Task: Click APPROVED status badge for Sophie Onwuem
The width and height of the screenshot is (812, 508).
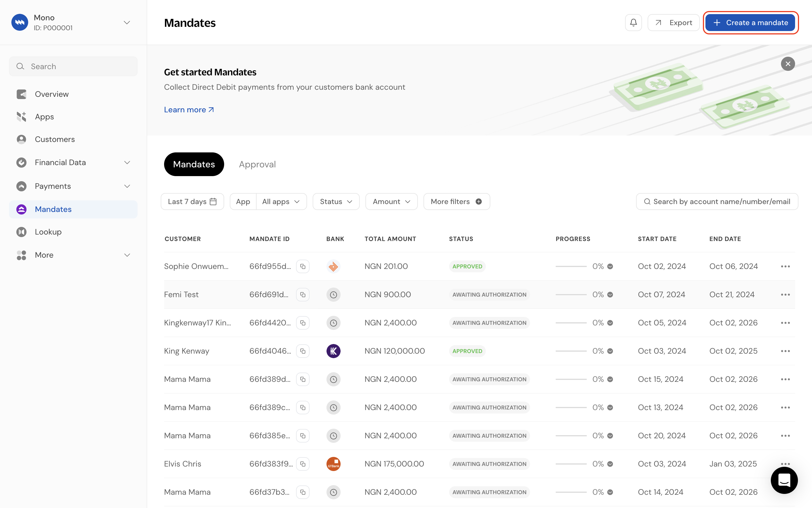Action: 467,266
